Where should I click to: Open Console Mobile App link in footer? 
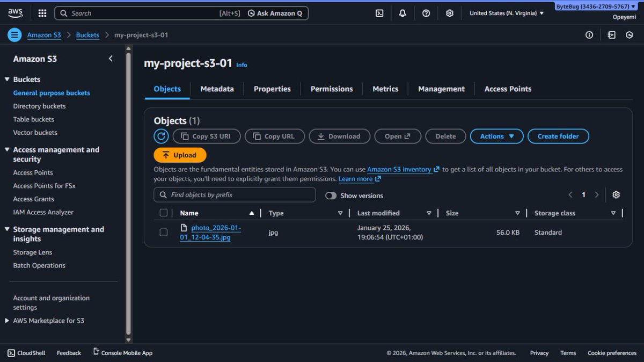pos(123,353)
